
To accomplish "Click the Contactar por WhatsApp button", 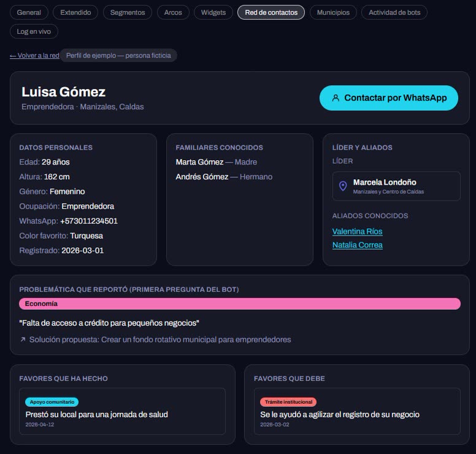I will click(x=388, y=98).
